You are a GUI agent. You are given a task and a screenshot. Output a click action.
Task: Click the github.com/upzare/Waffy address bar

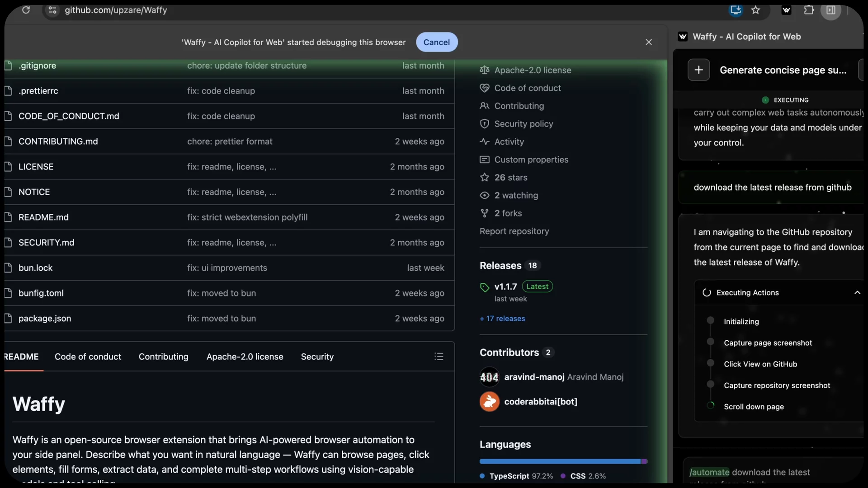(x=116, y=10)
